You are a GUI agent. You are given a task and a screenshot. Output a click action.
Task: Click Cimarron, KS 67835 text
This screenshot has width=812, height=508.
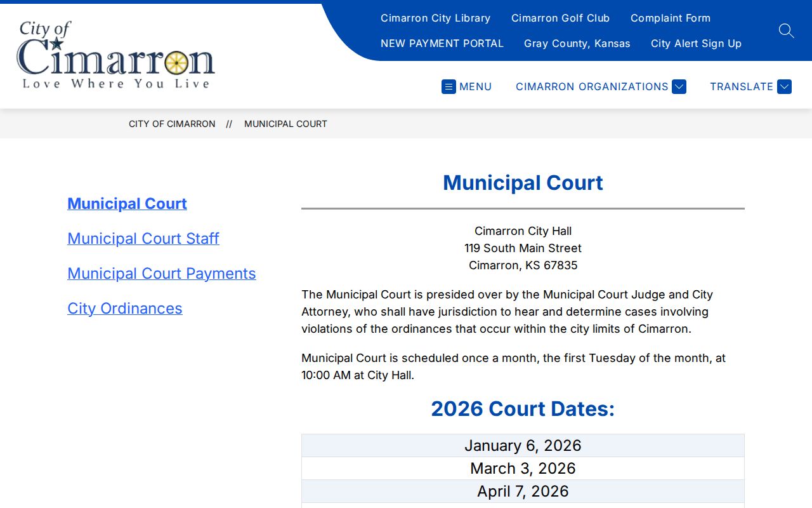523,265
